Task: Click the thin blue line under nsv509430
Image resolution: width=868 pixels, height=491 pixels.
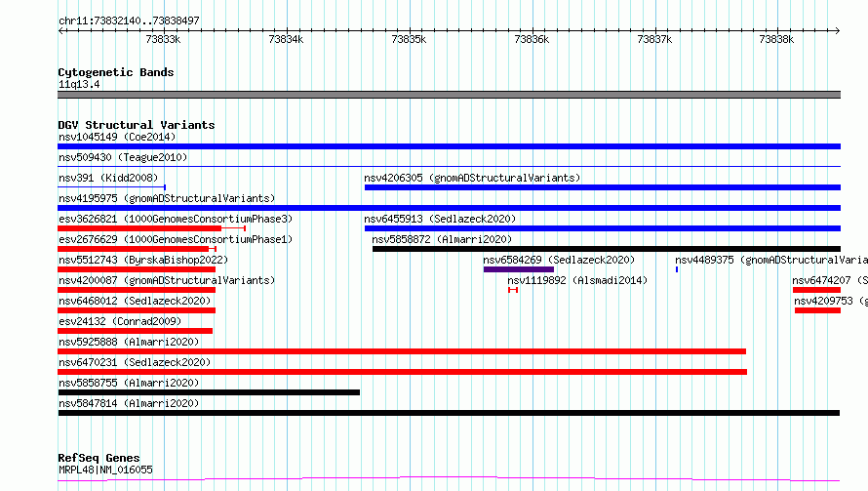Action: pos(449,166)
